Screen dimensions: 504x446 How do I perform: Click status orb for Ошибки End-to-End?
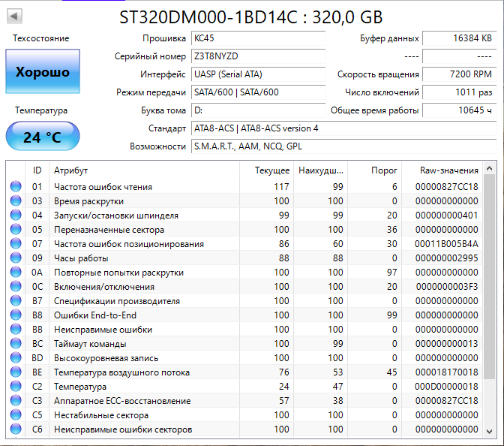coord(16,315)
